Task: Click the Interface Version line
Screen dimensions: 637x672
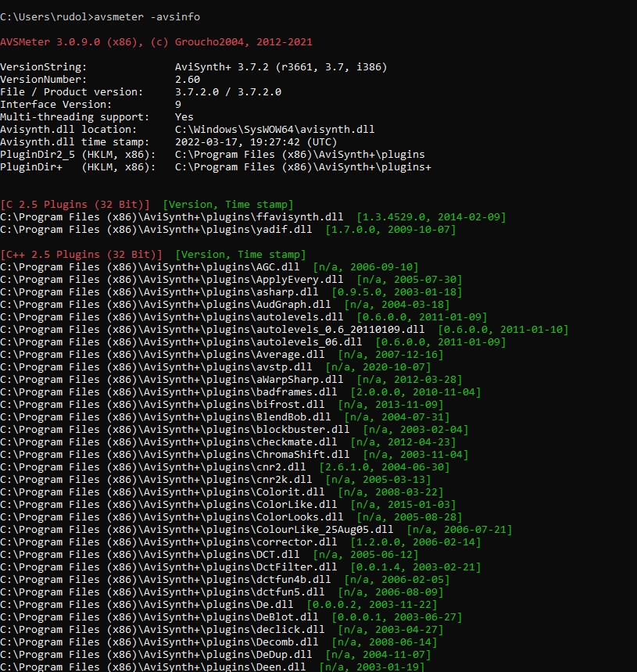Action: click(91, 105)
